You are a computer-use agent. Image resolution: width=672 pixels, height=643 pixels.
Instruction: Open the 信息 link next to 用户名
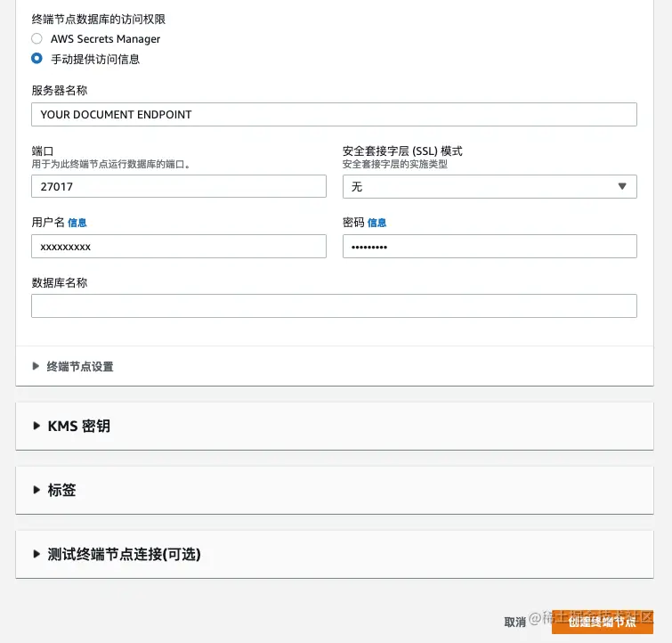(77, 223)
